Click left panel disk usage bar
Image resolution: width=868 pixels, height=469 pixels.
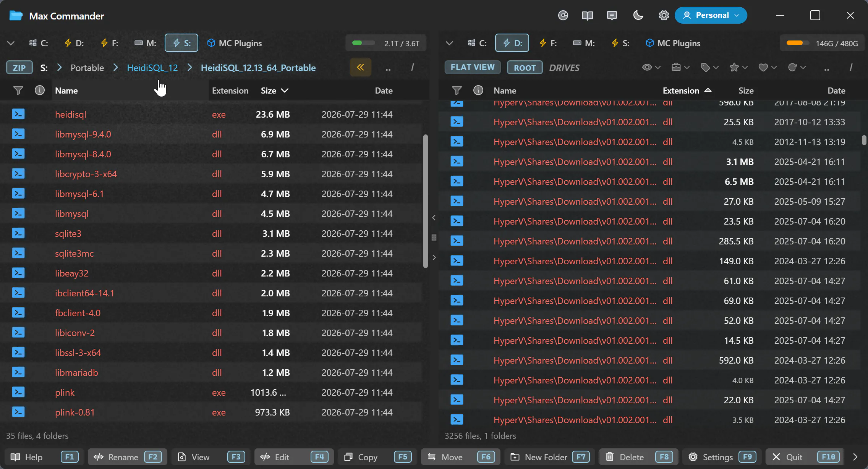386,43
